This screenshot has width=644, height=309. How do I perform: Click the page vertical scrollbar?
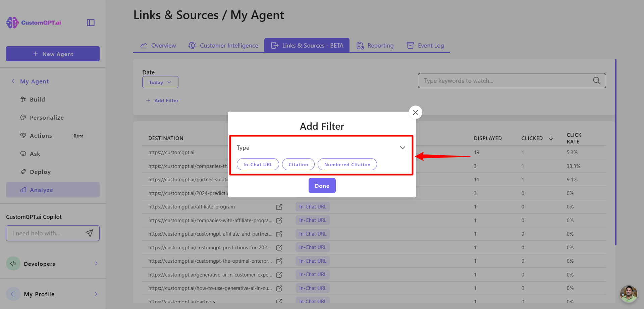point(616,152)
